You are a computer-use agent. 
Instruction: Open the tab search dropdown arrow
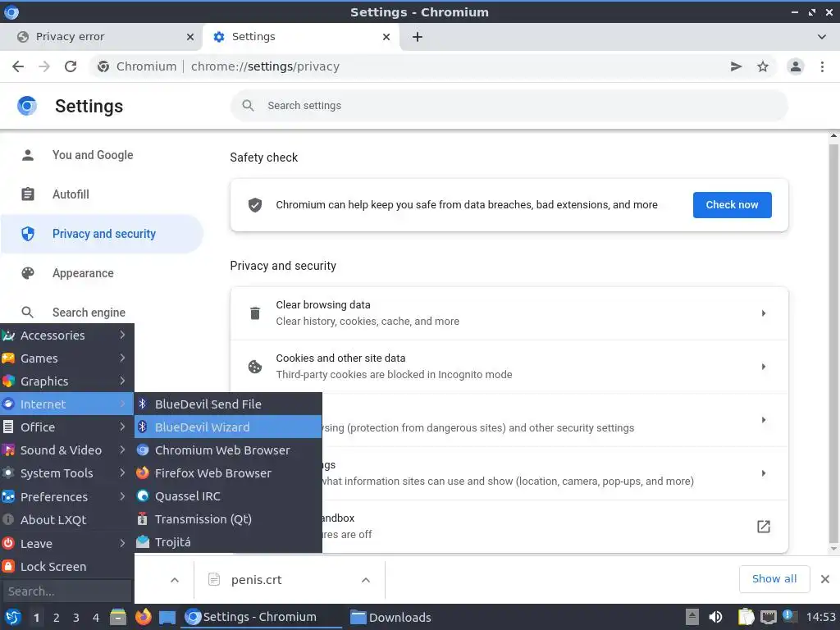(821, 36)
